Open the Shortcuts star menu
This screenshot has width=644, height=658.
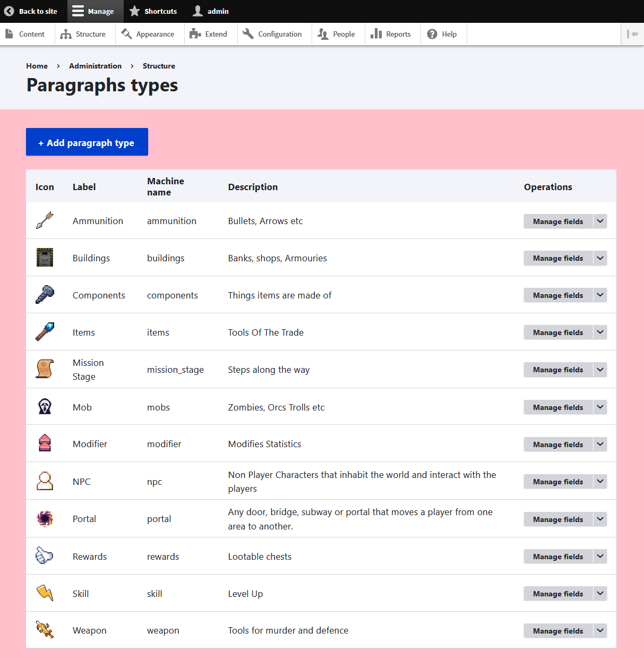tap(153, 11)
